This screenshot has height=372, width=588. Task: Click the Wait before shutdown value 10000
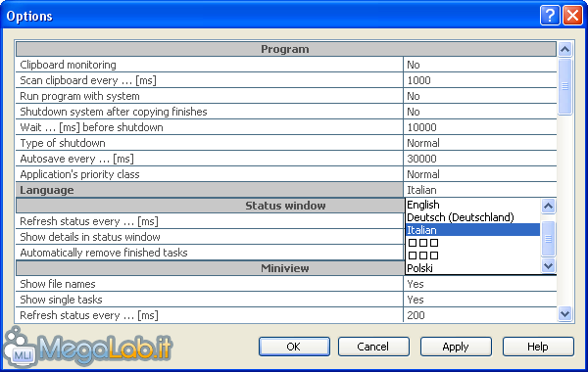(480, 127)
